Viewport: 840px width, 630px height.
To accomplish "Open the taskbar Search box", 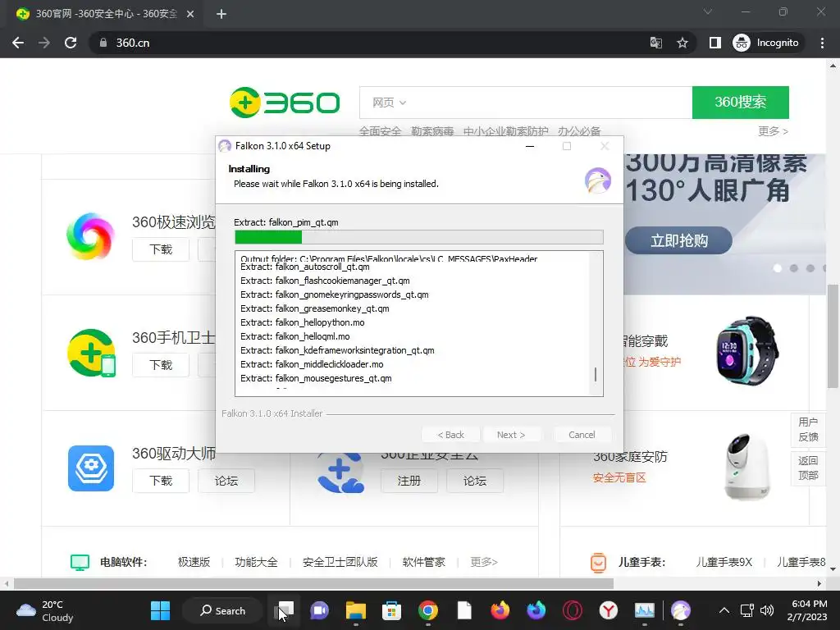I will [222, 610].
